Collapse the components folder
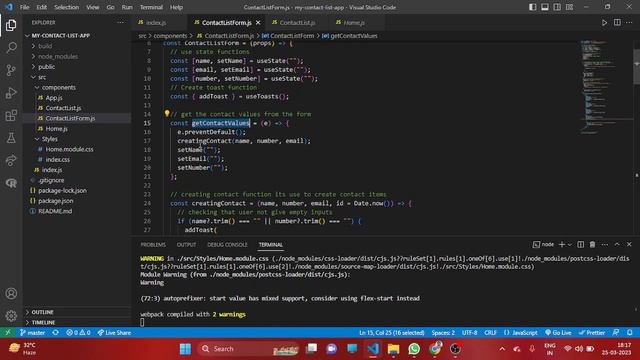Image resolution: width=640 pixels, height=360 pixels. point(58,87)
